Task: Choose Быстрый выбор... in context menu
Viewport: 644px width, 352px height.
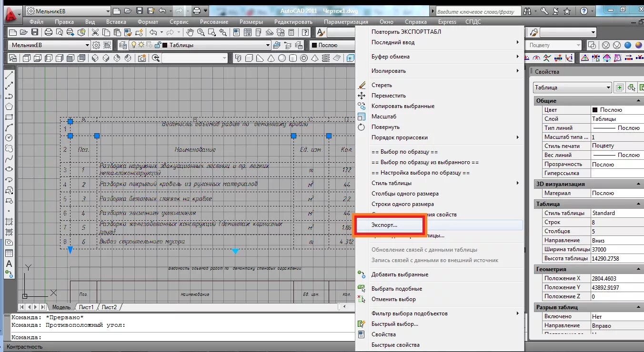Action: pyautogui.click(x=439, y=324)
